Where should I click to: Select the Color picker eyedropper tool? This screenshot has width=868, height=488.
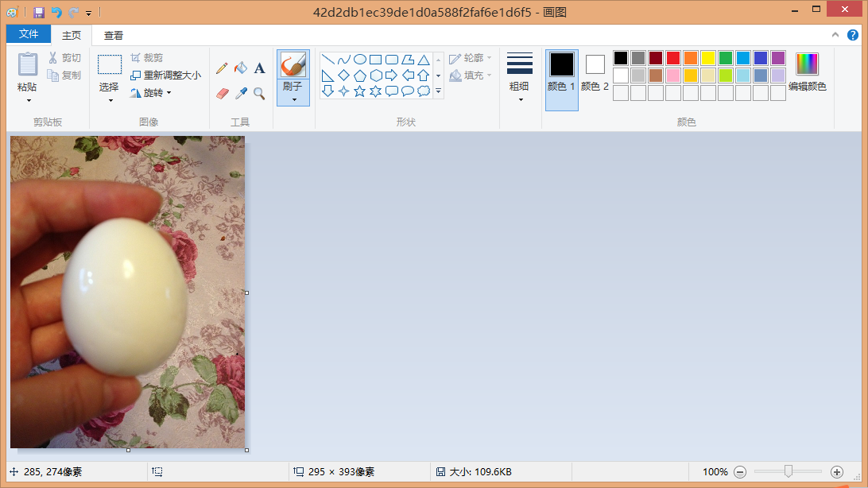[241, 93]
